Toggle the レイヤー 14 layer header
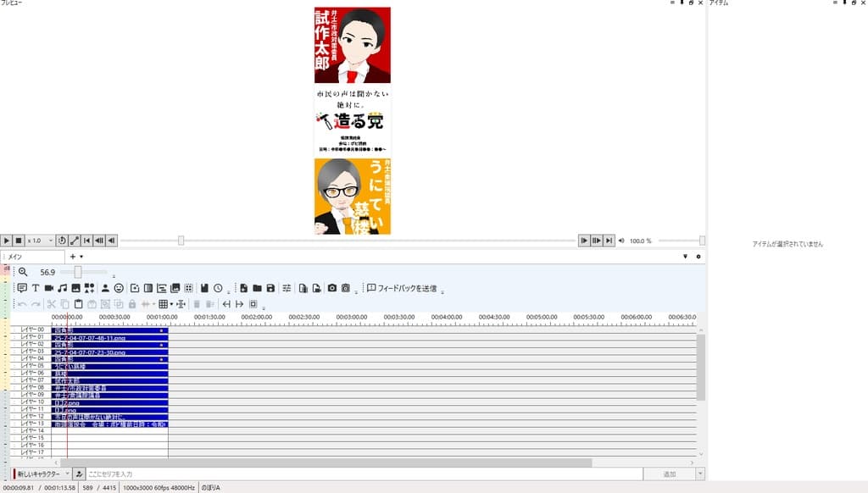The image size is (868, 493). point(31,430)
